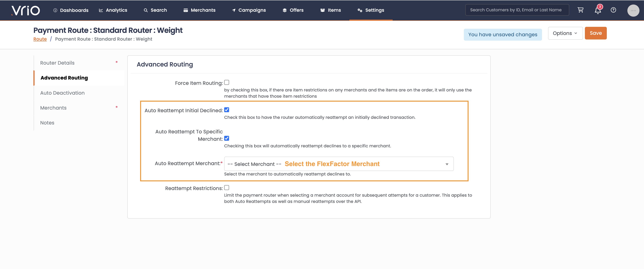This screenshot has width=644, height=269.
Task: Click the Save button
Action: point(595,33)
